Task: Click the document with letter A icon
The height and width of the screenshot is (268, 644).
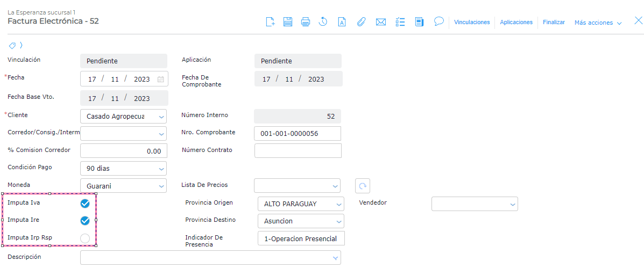Action: click(341, 22)
